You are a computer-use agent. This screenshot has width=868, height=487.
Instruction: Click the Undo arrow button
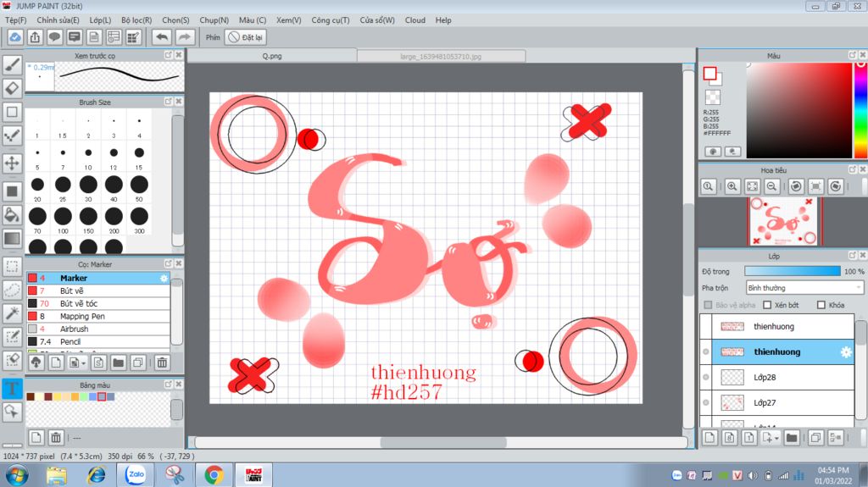coord(162,37)
